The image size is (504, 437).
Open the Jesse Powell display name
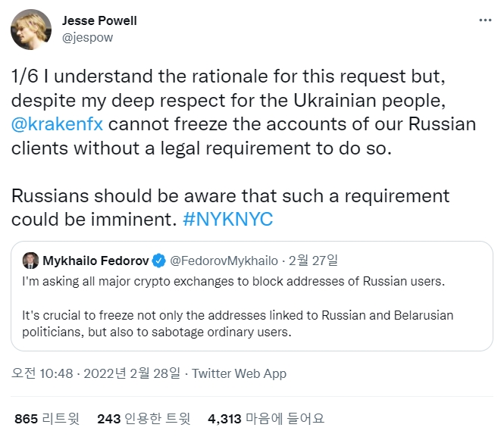pos(99,20)
